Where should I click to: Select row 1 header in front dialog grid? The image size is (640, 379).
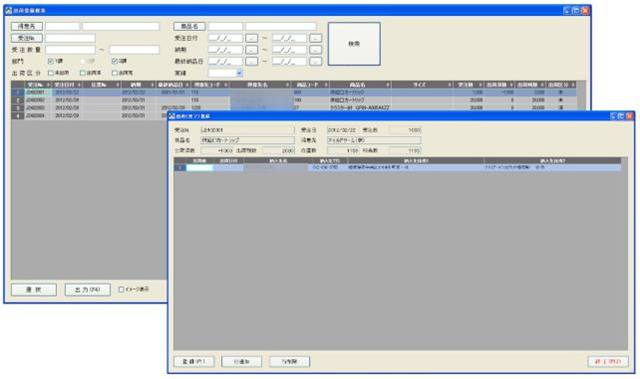180,168
